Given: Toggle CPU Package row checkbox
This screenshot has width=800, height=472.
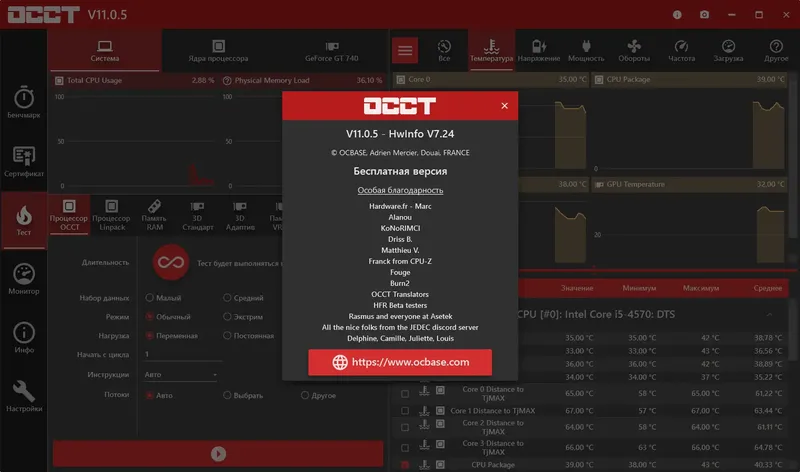Looking at the screenshot, I should pos(405,465).
